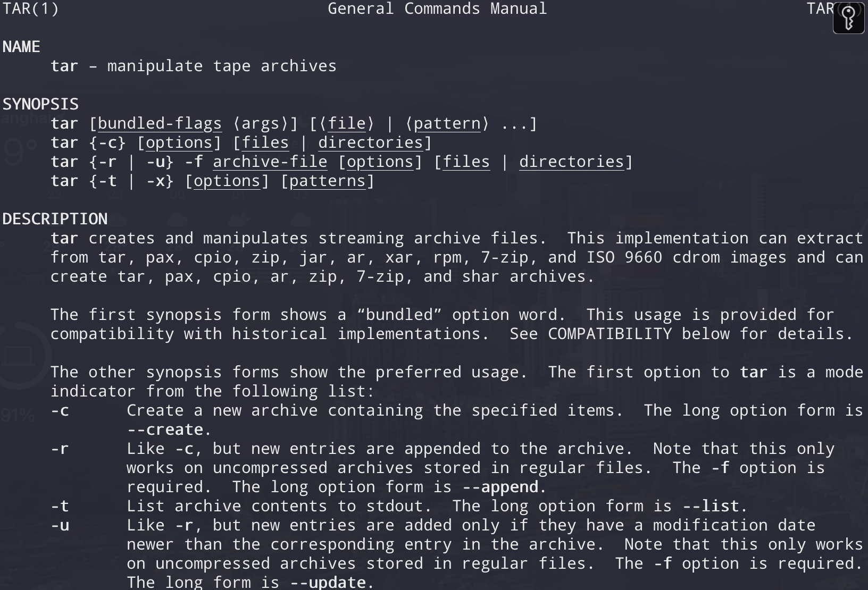Click the underlined bundled-flags argument
The height and width of the screenshot is (590, 868).
160,124
